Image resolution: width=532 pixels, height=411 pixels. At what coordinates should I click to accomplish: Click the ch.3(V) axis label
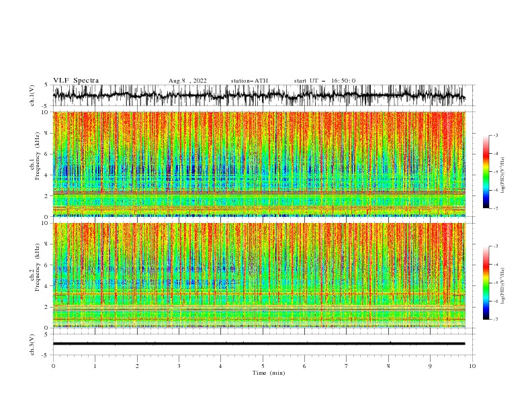pos(32,345)
